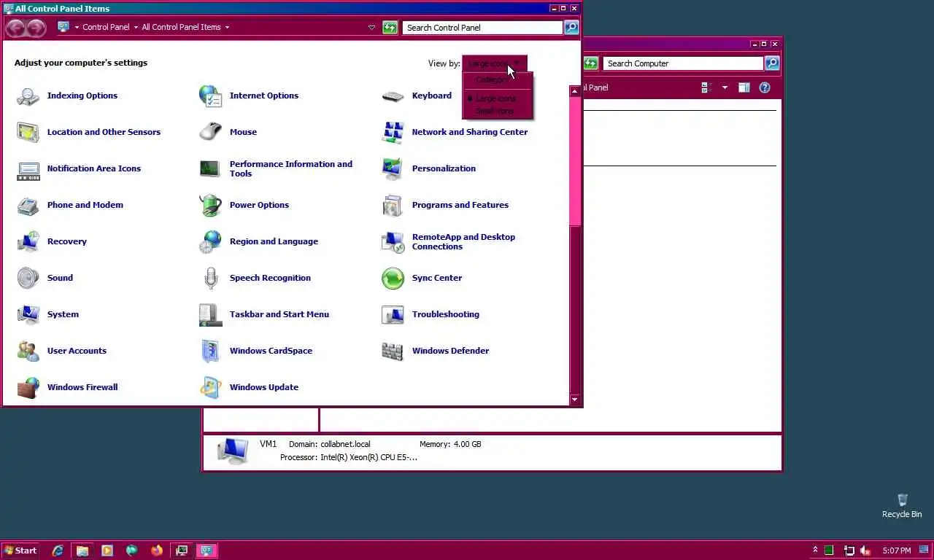
Task: Click Control Panel breadcrumb in address bar
Action: coord(106,28)
